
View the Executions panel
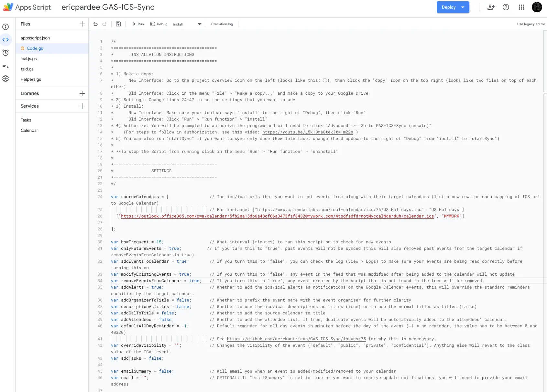5,66
